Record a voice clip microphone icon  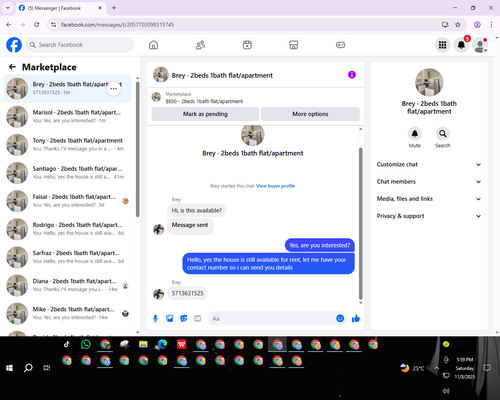pyautogui.click(x=155, y=319)
